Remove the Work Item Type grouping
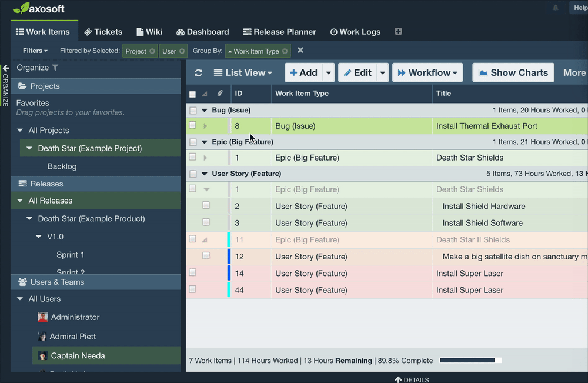 pos(285,51)
